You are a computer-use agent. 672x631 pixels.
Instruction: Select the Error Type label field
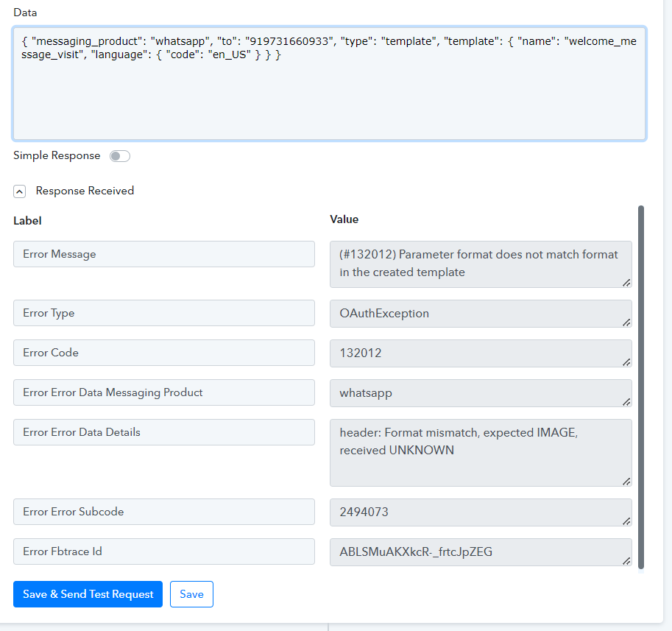(x=164, y=313)
